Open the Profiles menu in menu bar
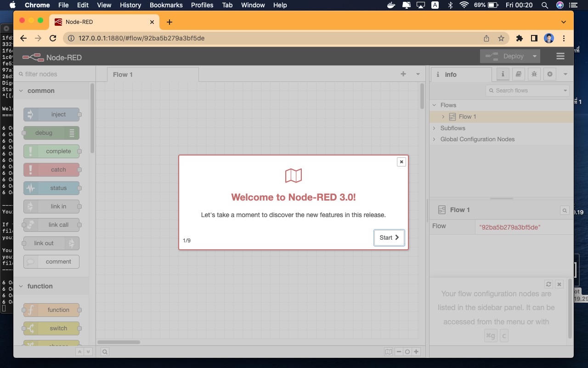This screenshot has height=368, width=588. click(202, 5)
